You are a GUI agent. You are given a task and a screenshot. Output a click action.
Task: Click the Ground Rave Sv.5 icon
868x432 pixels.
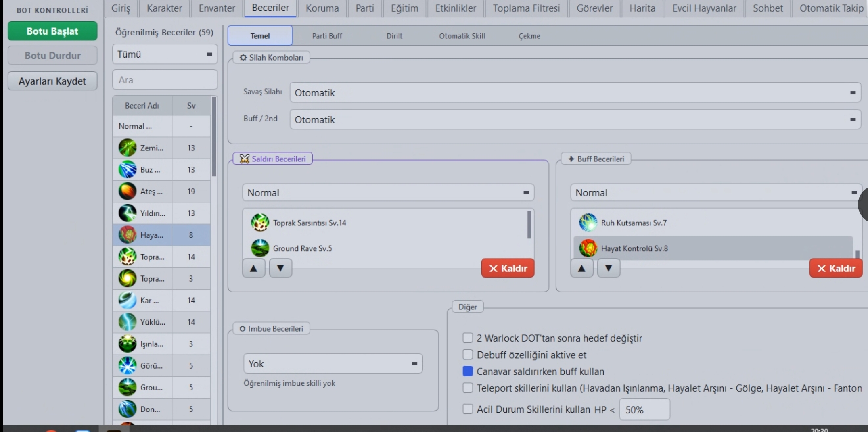(x=260, y=248)
